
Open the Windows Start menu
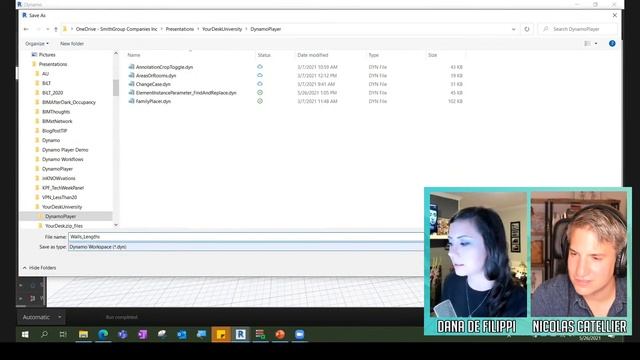coord(25,334)
